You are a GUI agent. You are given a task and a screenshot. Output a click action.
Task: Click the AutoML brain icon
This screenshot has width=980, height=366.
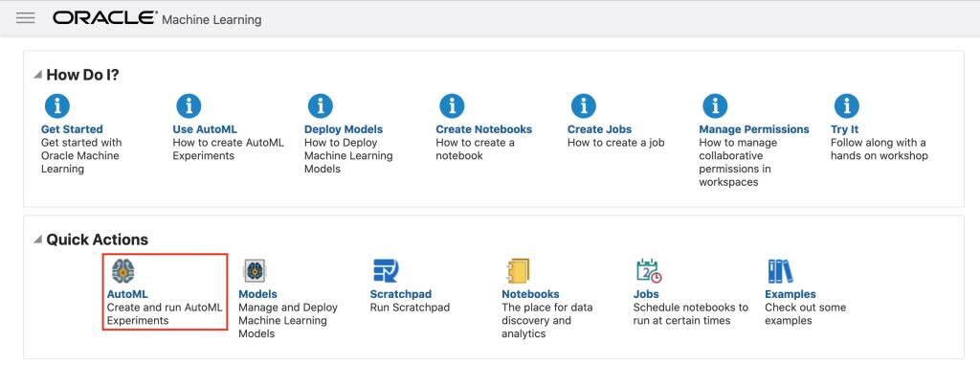point(123,271)
